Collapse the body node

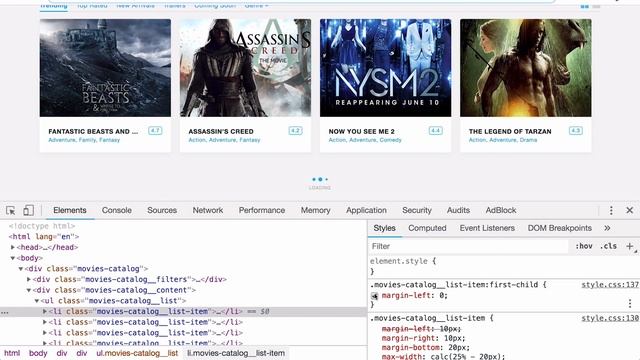point(13,258)
